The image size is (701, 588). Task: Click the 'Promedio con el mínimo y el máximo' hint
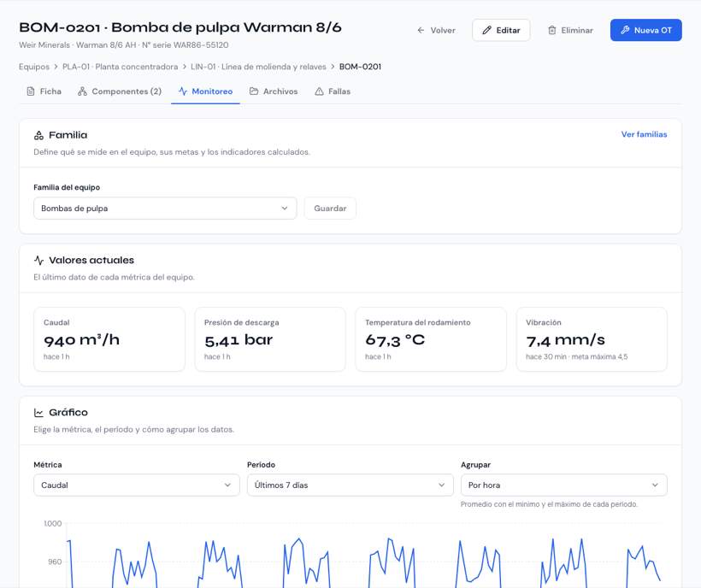[549, 504]
